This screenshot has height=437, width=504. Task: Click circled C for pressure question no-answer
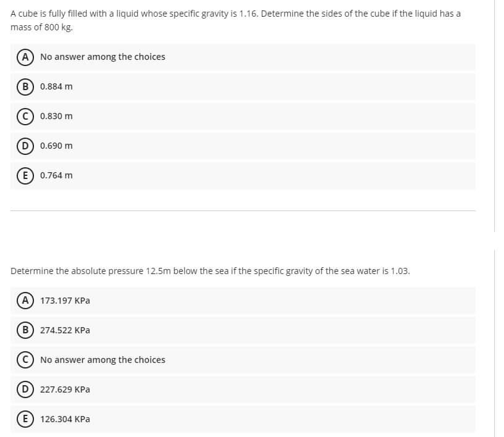pyautogui.click(x=25, y=360)
